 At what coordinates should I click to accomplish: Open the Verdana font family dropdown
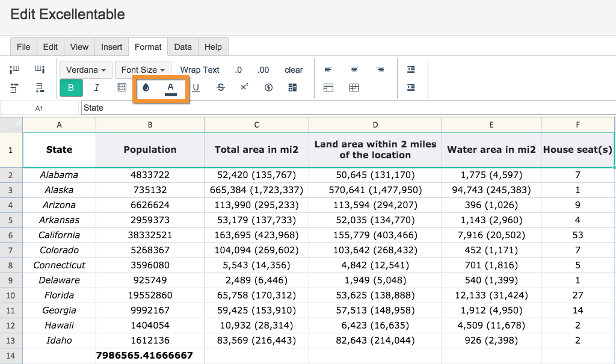click(x=86, y=70)
